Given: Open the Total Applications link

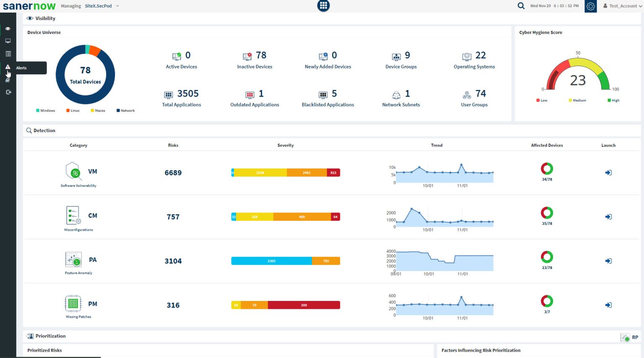Looking at the screenshot, I should 182,105.
